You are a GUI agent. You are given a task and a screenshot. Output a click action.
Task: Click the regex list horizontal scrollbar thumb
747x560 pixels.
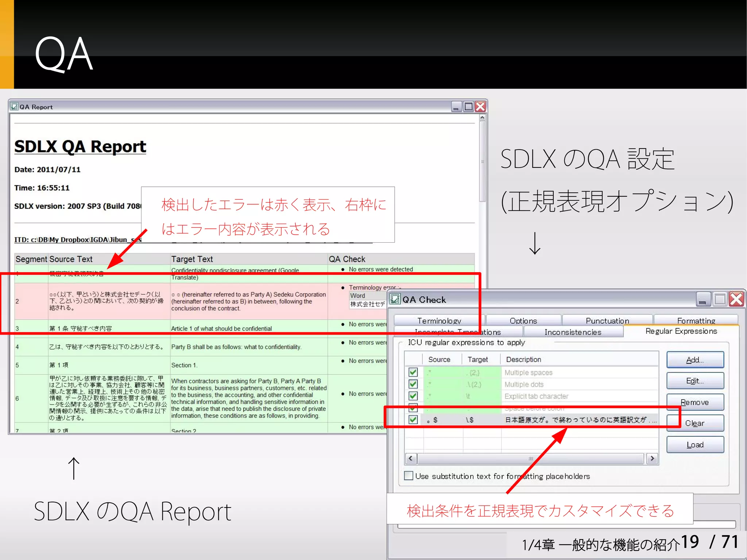[531, 459]
